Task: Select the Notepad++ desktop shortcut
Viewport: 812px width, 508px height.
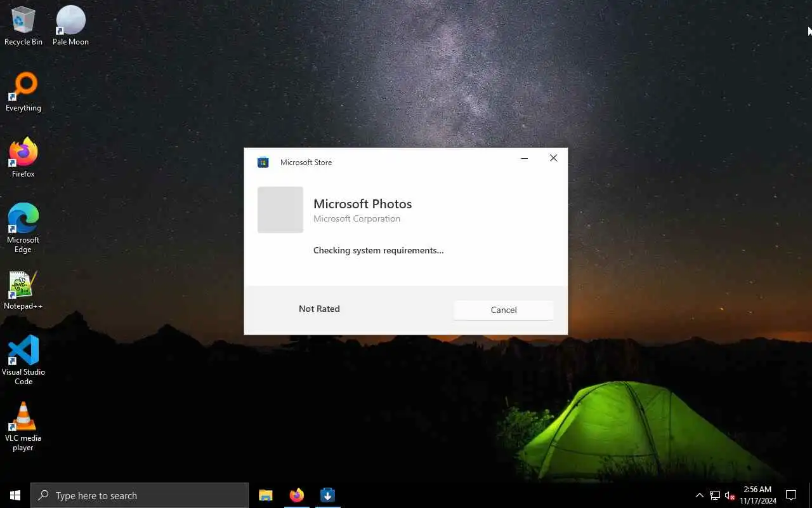Action: [x=23, y=290]
